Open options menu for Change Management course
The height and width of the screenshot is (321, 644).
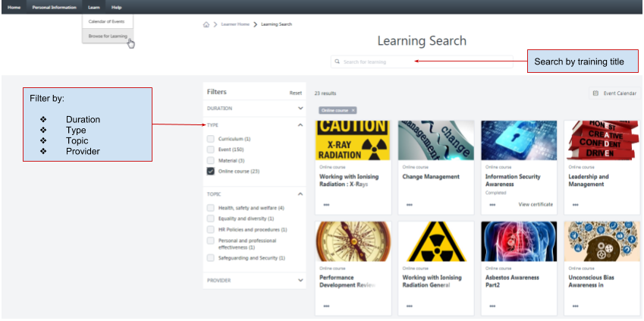click(410, 204)
